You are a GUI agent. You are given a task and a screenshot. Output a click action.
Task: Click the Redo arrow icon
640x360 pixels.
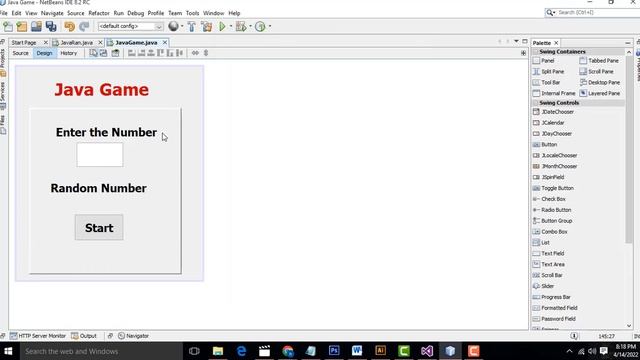pyautogui.click(x=84, y=27)
